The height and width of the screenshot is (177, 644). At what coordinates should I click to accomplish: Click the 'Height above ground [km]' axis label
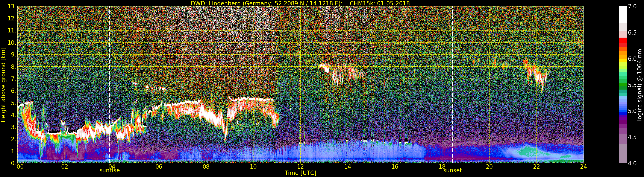click(x=3, y=85)
